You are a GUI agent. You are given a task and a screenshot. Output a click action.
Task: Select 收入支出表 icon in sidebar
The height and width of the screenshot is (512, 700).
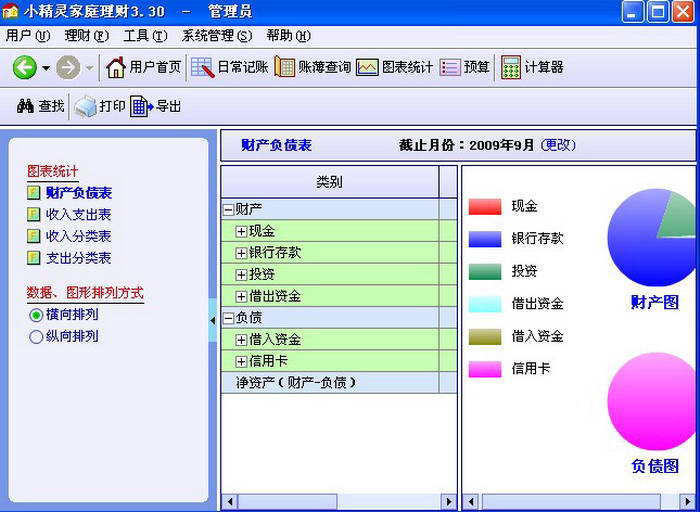33,214
